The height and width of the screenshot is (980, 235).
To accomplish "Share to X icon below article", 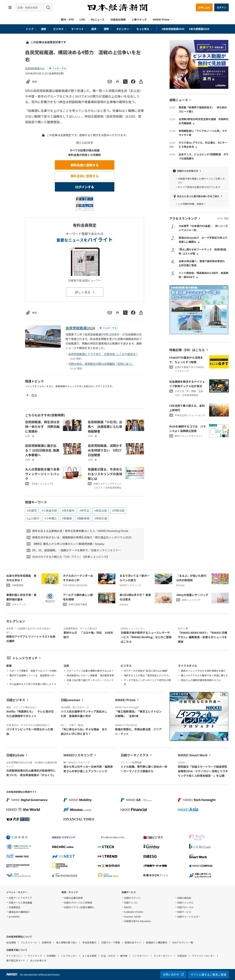I will [x=125, y=313].
